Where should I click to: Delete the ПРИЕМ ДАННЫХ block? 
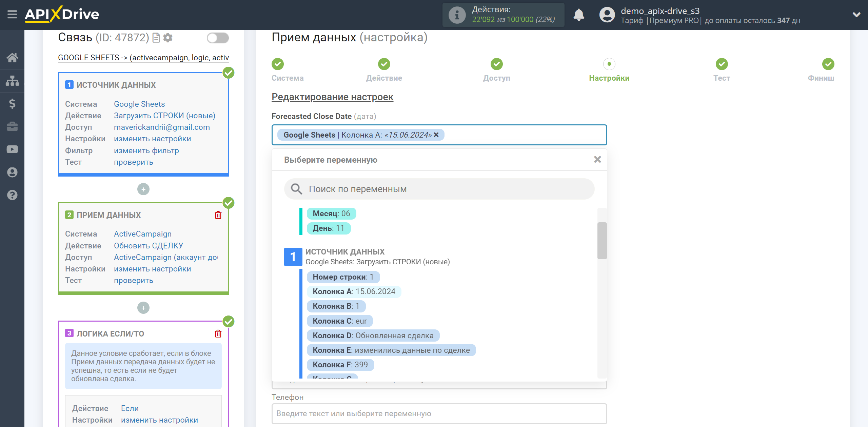218,215
